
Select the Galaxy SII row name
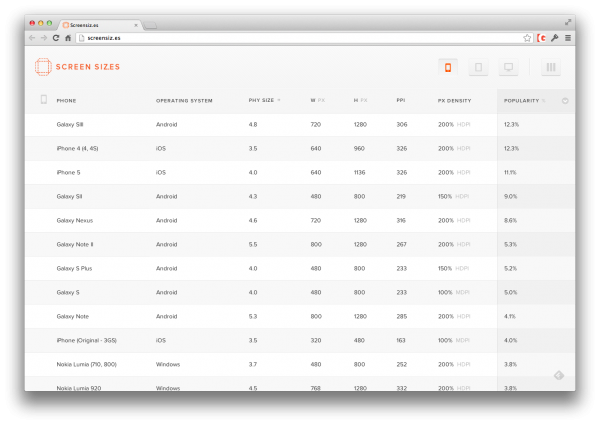pos(69,196)
